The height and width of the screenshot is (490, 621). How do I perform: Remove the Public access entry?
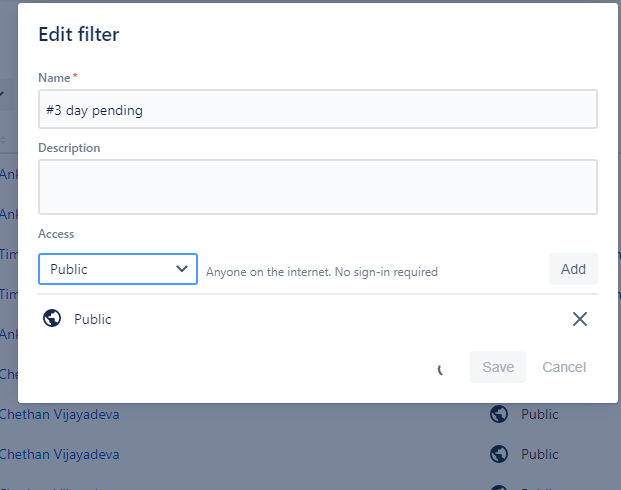click(x=580, y=319)
